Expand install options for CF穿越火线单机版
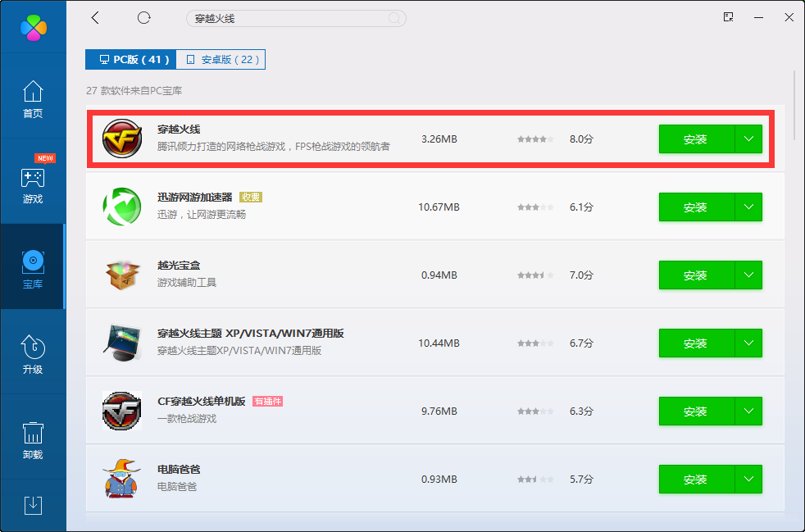The height and width of the screenshot is (532, 805). (x=748, y=412)
